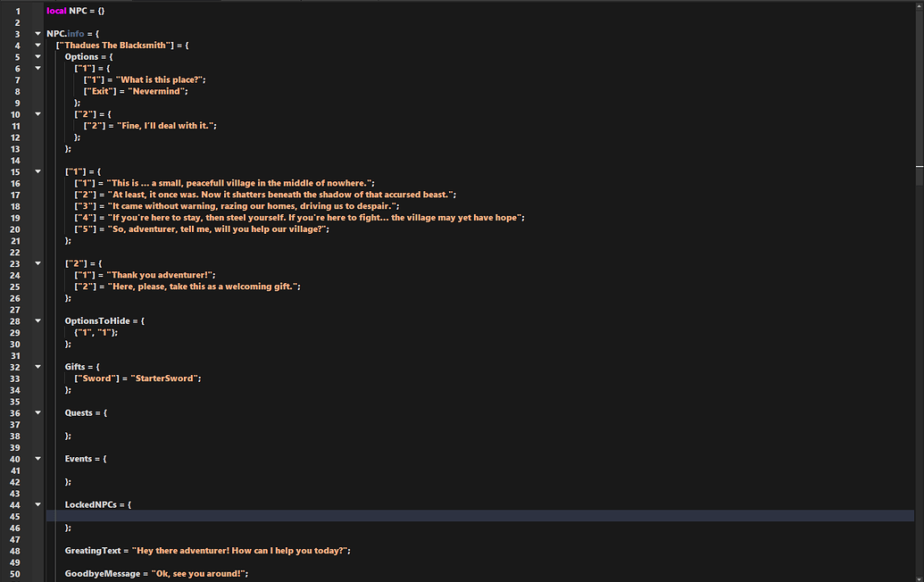This screenshot has height=582, width=924.
Task: Fold the "Thadues The Blacksmith" block
Action: (x=37, y=46)
